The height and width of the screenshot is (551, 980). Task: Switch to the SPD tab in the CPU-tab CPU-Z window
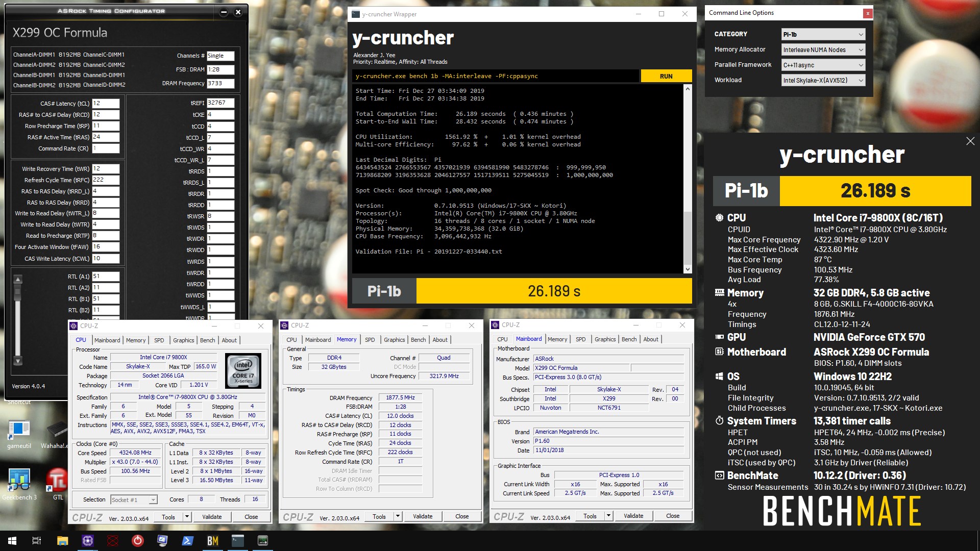159,340
